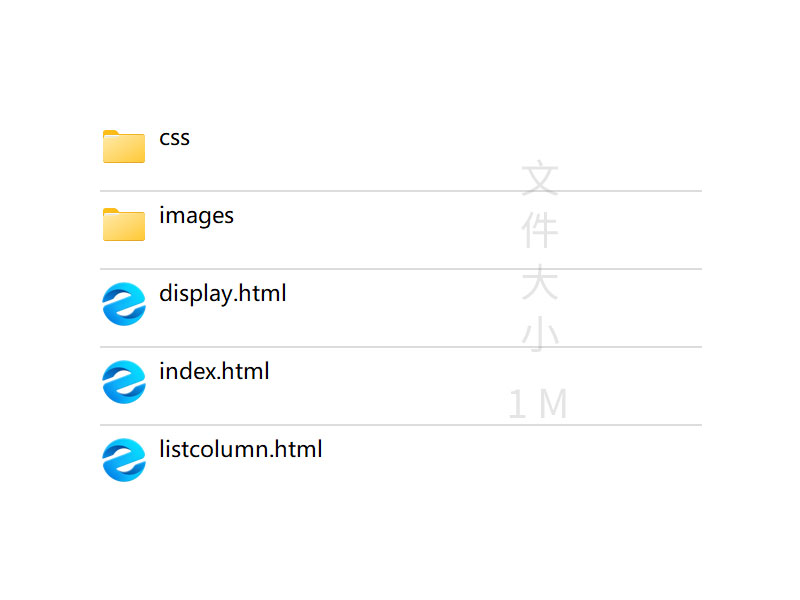The image size is (800, 600).
Task: Click the listcolumn.html Edge browser icon
Action: (x=124, y=459)
